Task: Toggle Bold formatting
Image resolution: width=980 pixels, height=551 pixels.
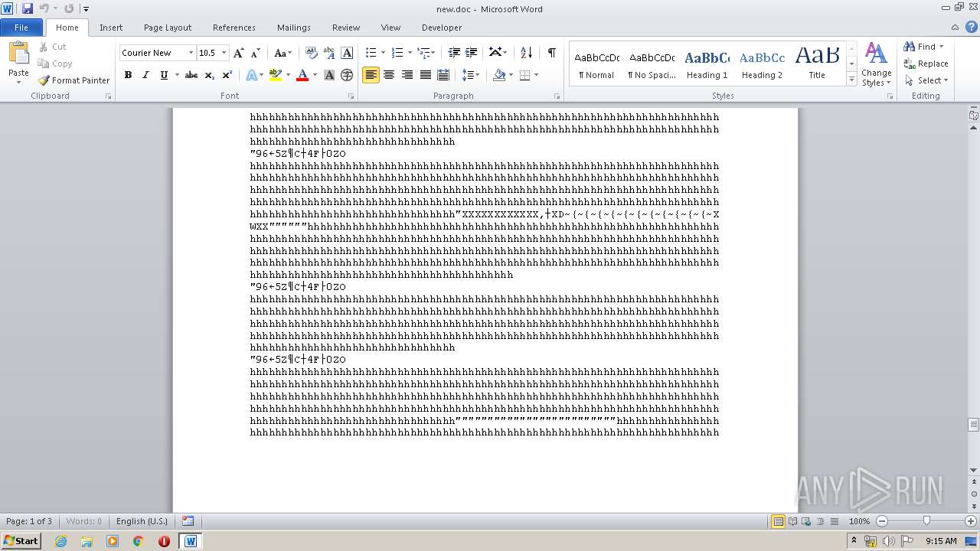Action: pos(128,75)
